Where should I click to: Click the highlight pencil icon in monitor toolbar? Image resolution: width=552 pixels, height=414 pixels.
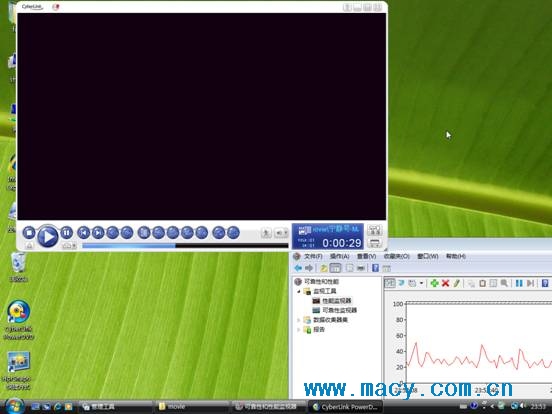click(457, 283)
